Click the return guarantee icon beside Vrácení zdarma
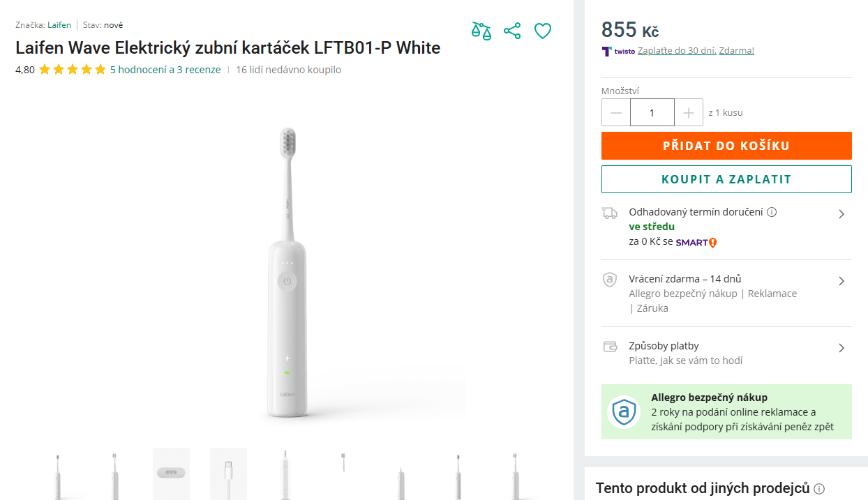Screen dimensions: 868x500 [x=611, y=279]
